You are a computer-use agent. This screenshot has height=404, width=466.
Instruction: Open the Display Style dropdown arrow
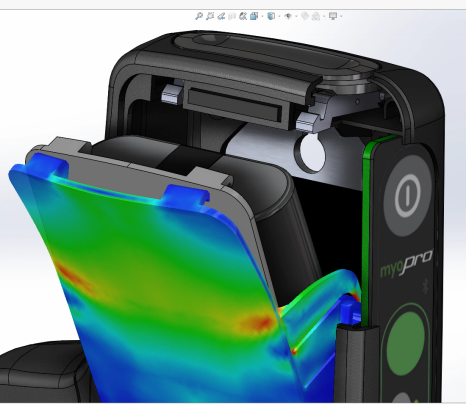[x=279, y=16]
